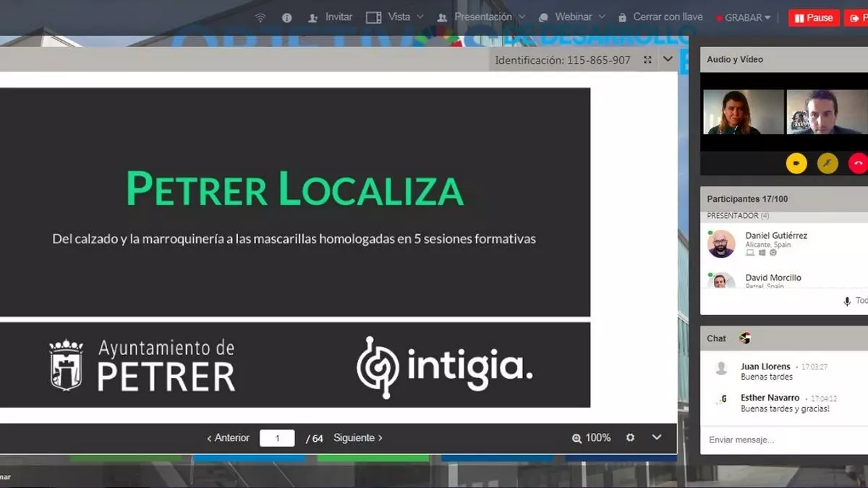Open the info icon in top toolbar
Image resolution: width=868 pixels, height=488 pixels.
pyautogui.click(x=287, y=17)
